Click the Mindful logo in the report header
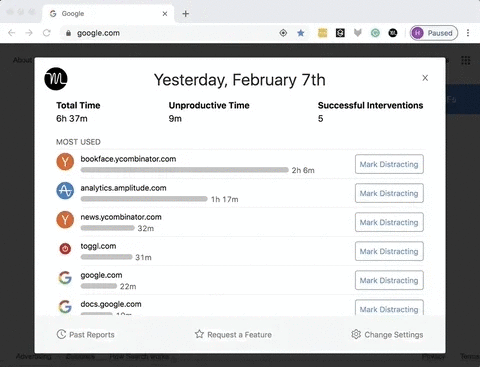The width and height of the screenshot is (480, 367). 56,79
